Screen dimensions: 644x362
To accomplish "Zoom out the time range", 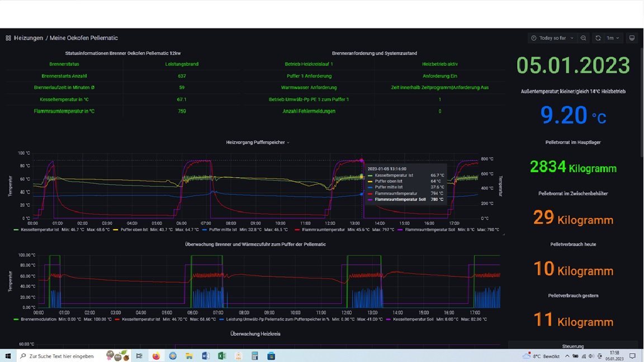I will tap(583, 38).
